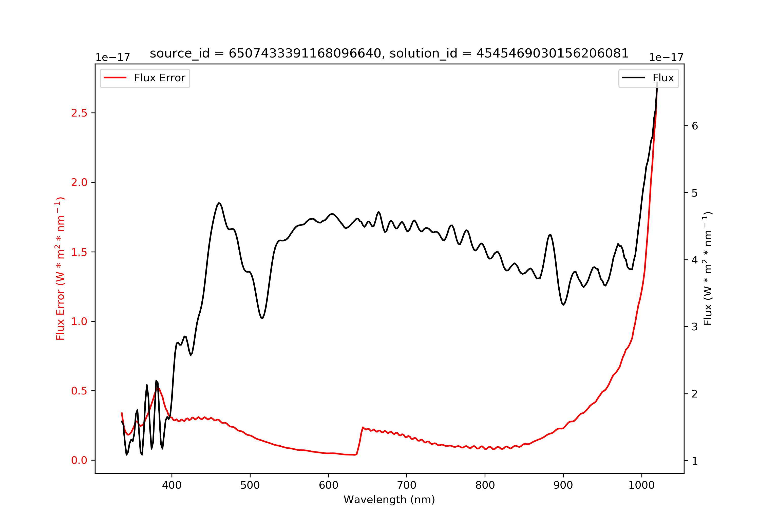Screen dimensions: 760x532
Task: Click the 500 tick on wavelength axis
Action: pyautogui.click(x=250, y=485)
